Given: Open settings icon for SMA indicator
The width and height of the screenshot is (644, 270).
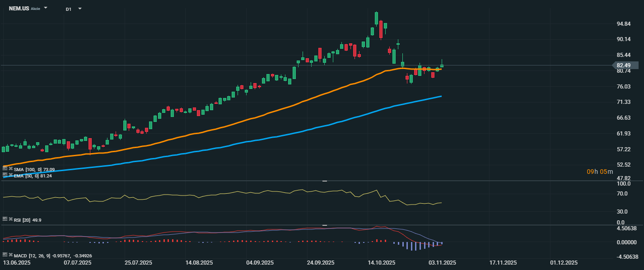Looking at the screenshot, I should (5, 169).
